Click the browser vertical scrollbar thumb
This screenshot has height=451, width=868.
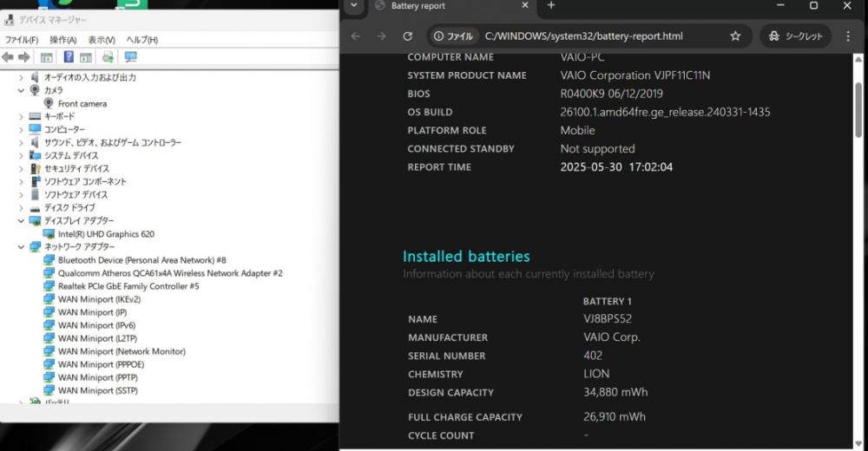[858, 109]
